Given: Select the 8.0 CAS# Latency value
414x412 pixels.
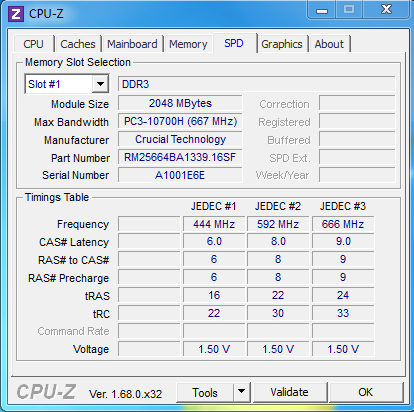Looking at the screenshot, I should click(x=278, y=241).
